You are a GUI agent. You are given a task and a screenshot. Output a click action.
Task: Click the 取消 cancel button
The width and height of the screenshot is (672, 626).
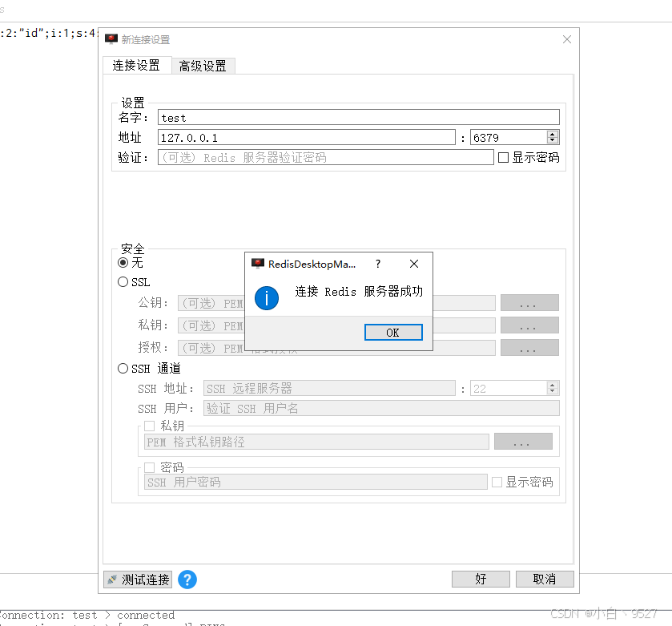tap(545, 580)
